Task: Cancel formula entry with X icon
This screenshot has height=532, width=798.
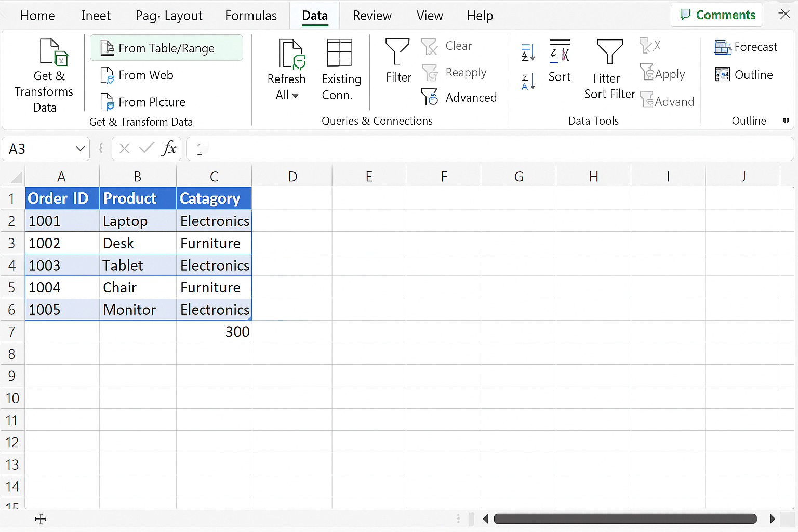Action: tap(124, 149)
